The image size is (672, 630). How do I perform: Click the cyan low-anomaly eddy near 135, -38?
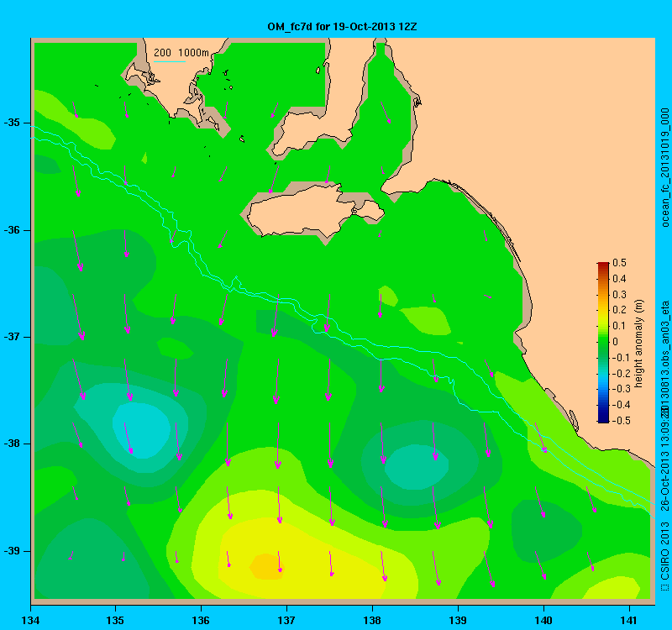(x=141, y=430)
